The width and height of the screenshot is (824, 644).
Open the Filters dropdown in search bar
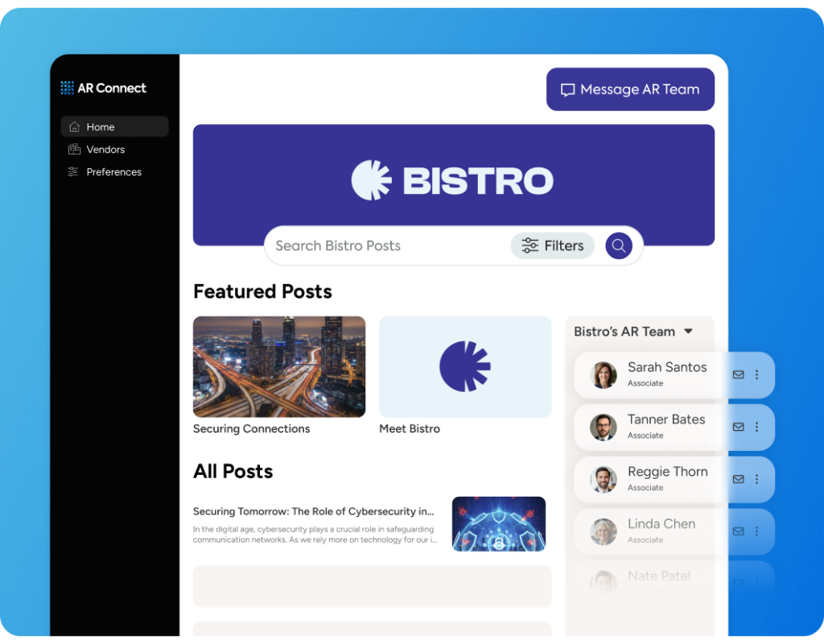(x=552, y=246)
